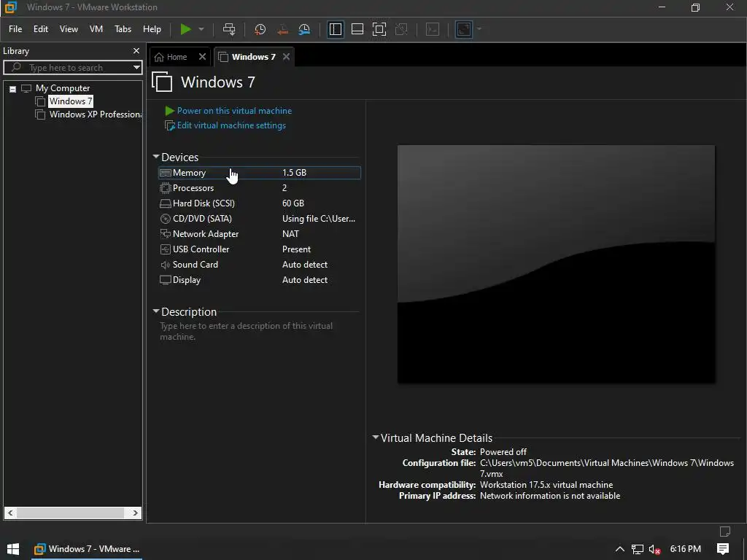
Task: Click the Sound Card speaker icon
Action: [166, 265]
